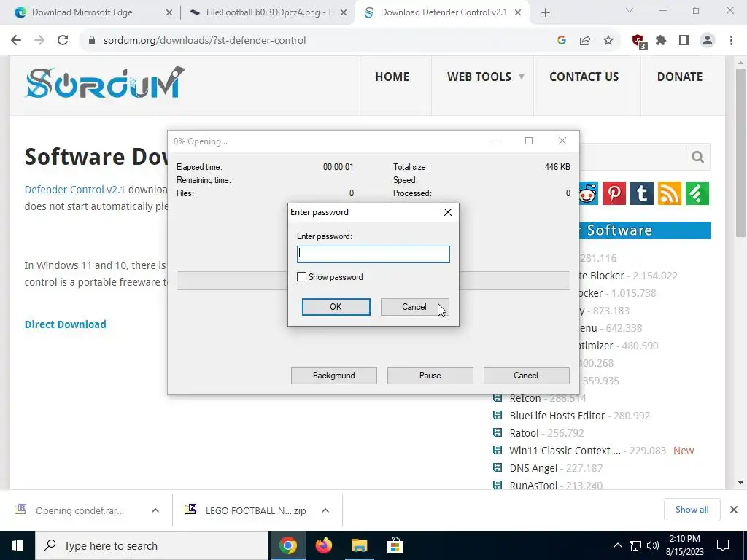Confirm the password with OK
Viewport: 747px width, 560px height.
(336, 307)
